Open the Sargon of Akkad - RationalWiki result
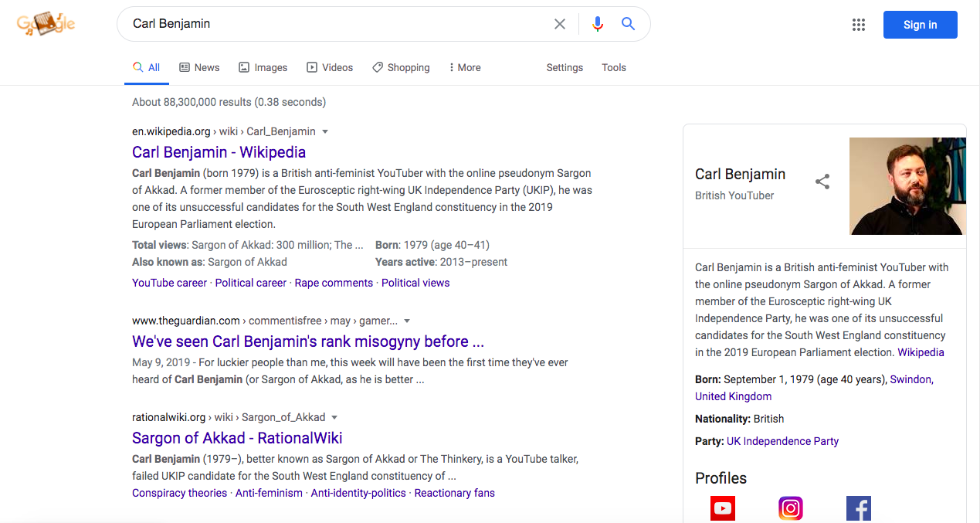 pyautogui.click(x=237, y=438)
